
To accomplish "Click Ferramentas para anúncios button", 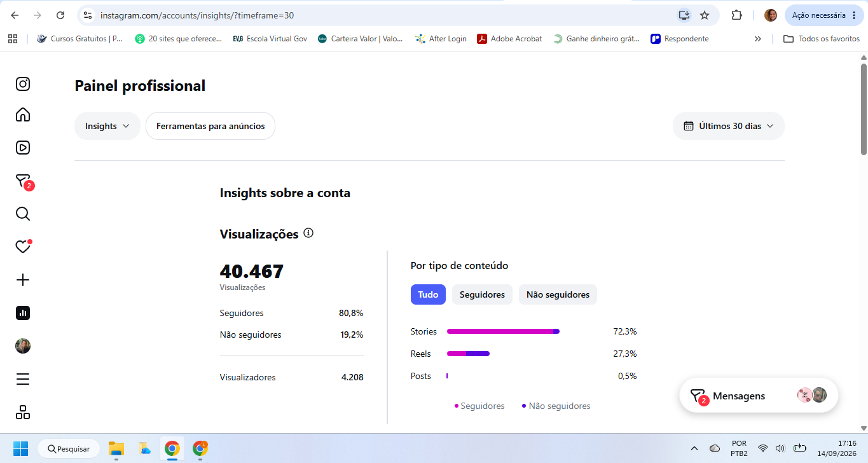I will [210, 126].
